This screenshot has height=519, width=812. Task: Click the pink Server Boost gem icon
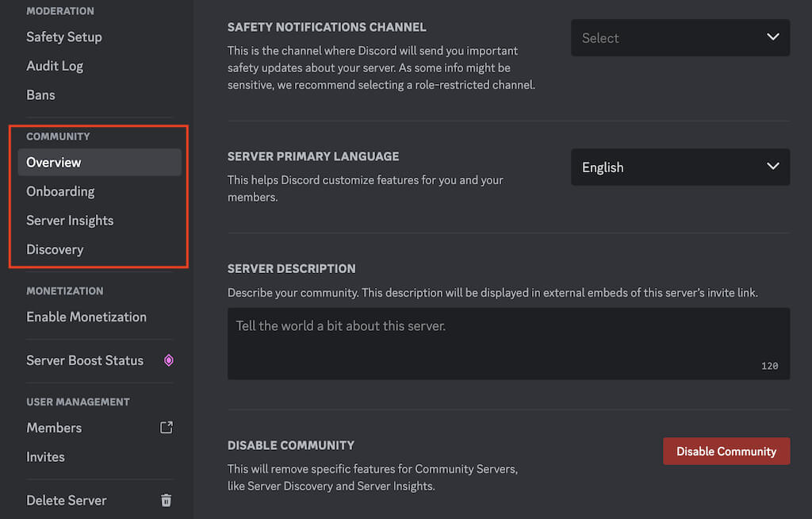tap(168, 360)
